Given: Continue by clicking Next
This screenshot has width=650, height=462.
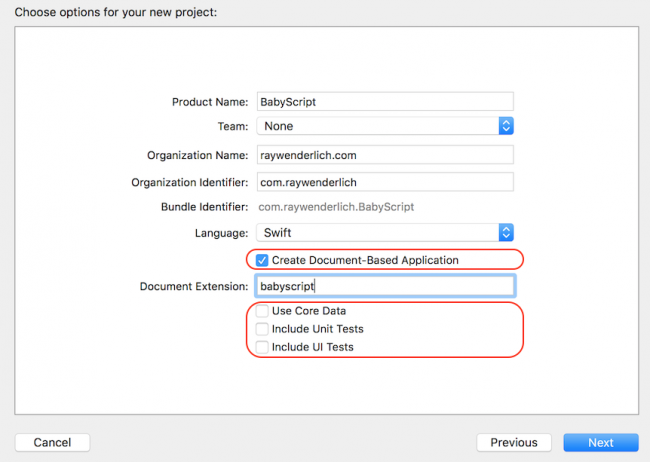Looking at the screenshot, I should click(600, 442).
